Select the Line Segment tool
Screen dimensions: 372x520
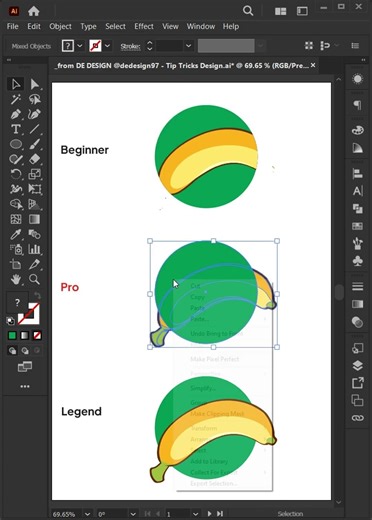pyautogui.click(x=34, y=129)
